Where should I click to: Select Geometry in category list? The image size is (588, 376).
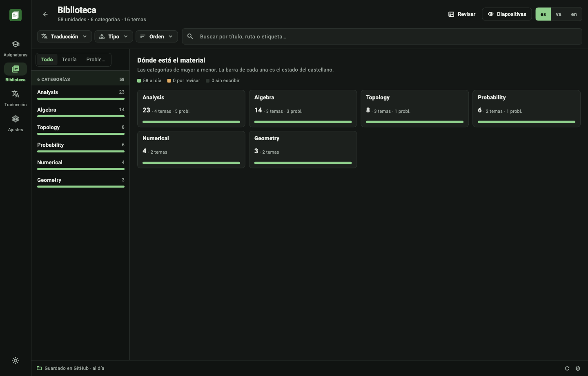click(80, 182)
